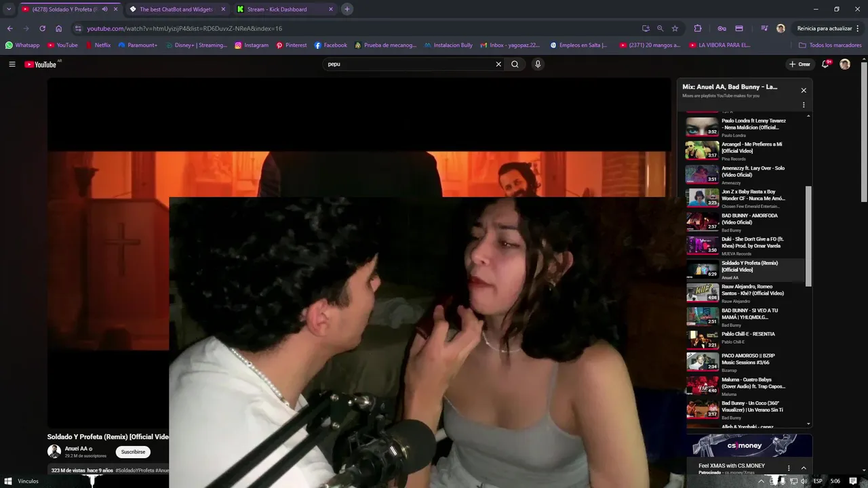The image size is (868, 488).
Task: Click the Crear button
Action: pos(800,64)
